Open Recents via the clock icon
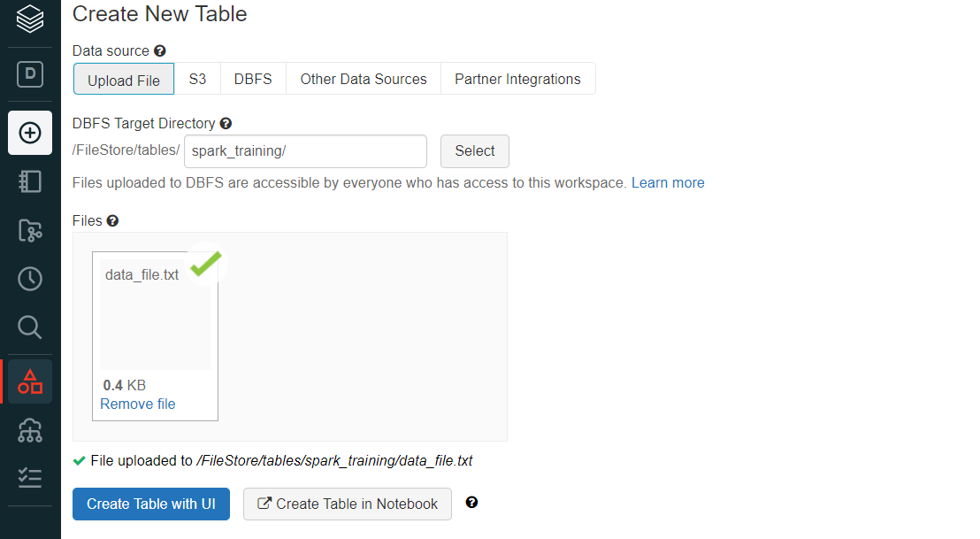This screenshot has width=980, height=539. pos(29,278)
